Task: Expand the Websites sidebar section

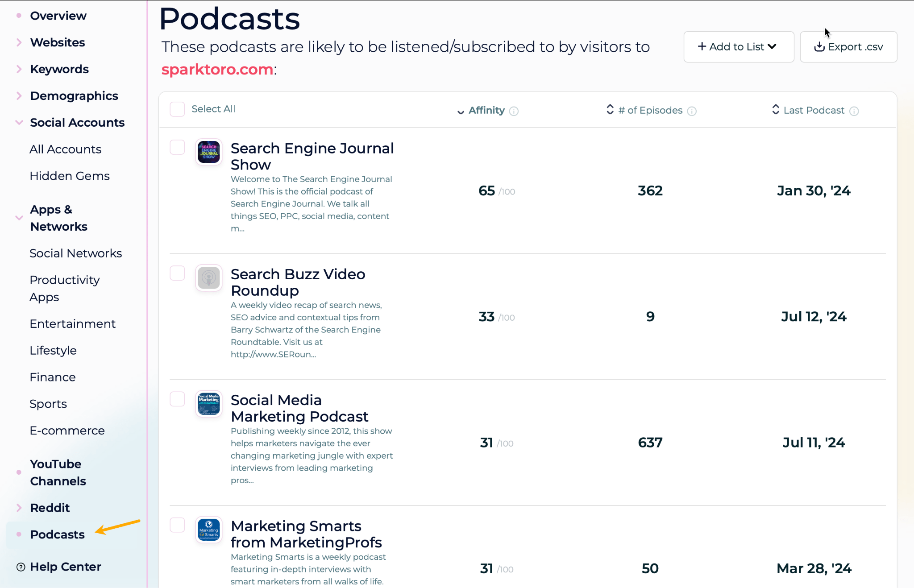Action: point(57,42)
